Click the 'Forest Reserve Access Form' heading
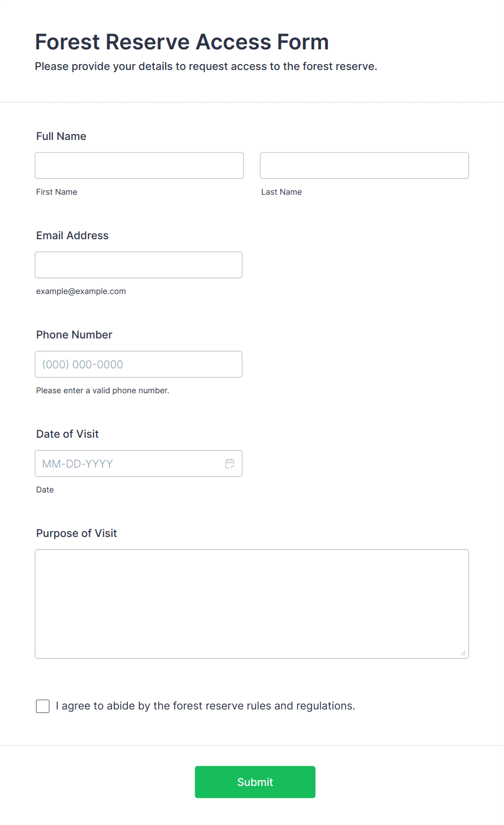 (x=182, y=42)
